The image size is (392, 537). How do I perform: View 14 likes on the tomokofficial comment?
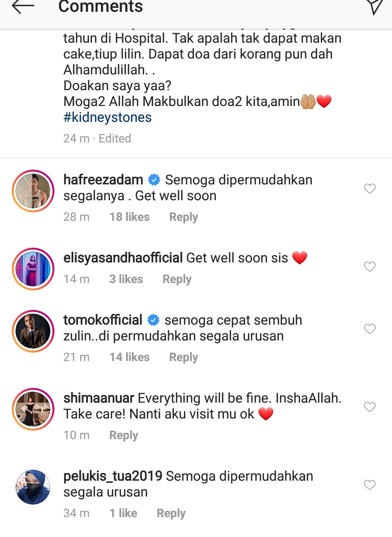129,357
